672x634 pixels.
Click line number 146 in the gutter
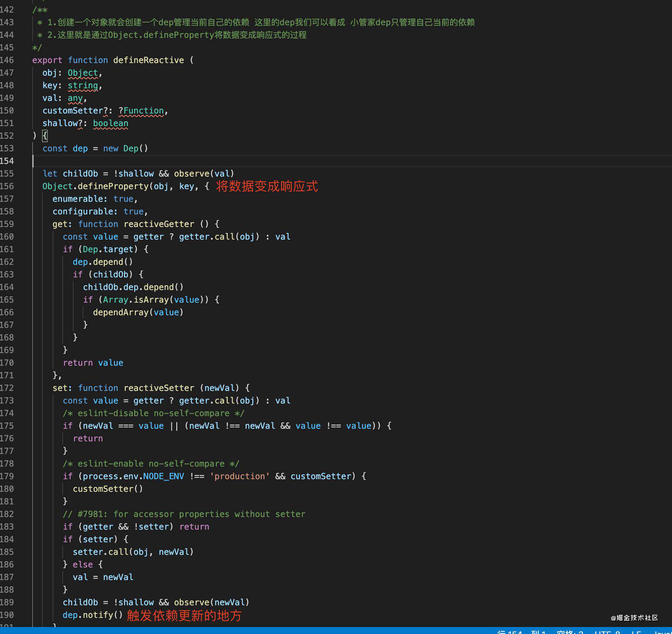click(7, 60)
